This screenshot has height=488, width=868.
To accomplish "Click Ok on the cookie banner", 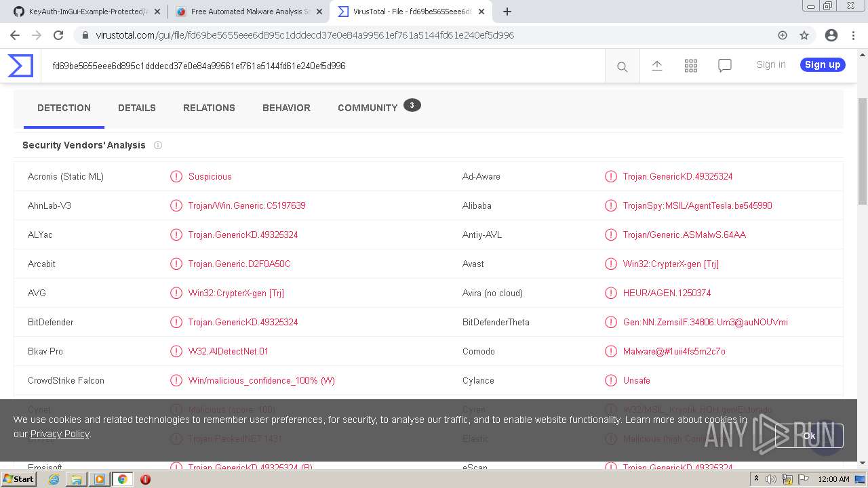I will tap(809, 436).
